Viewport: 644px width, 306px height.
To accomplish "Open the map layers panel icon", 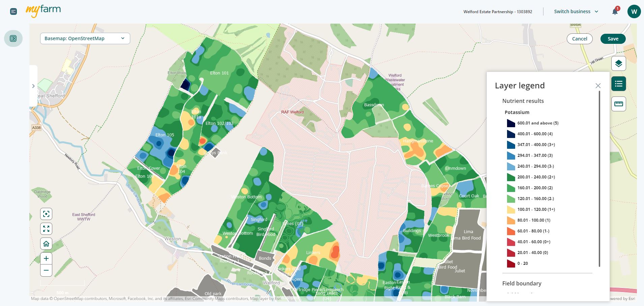I will pyautogui.click(x=618, y=63).
